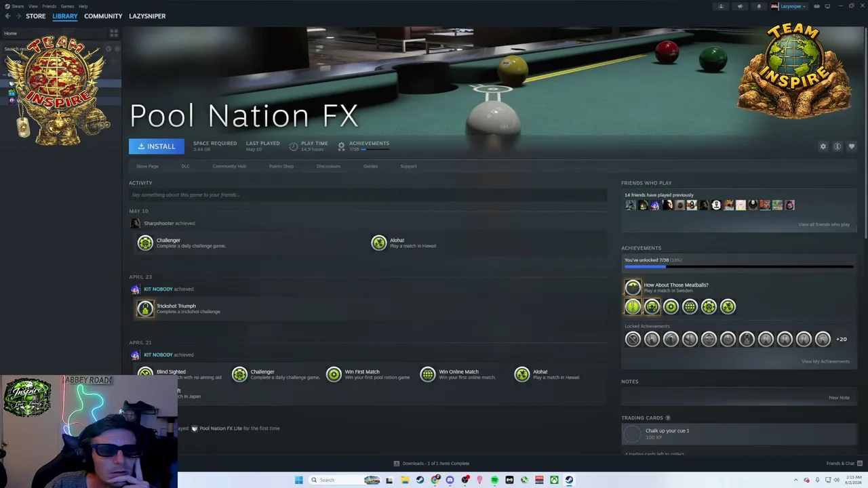
Task: Open the DLC link
Action: pos(185,166)
